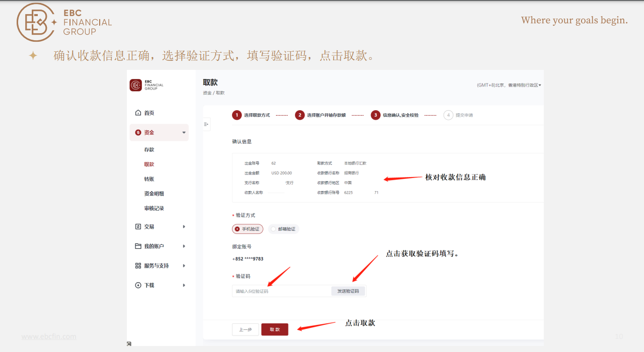The image size is (644, 352).
Task: Select the 手机验证 verification option
Action: [x=248, y=229]
